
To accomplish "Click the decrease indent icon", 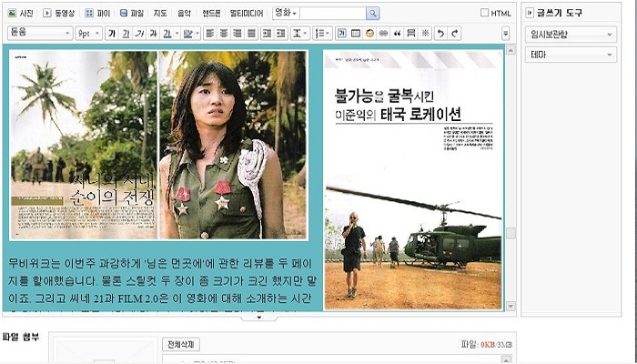I will pyautogui.click(x=281, y=34).
